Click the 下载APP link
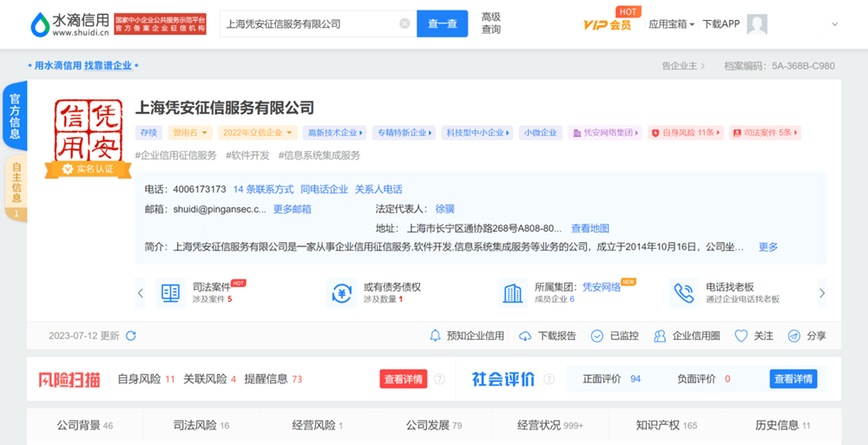The image size is (868, 445). (x=720, y=24)
